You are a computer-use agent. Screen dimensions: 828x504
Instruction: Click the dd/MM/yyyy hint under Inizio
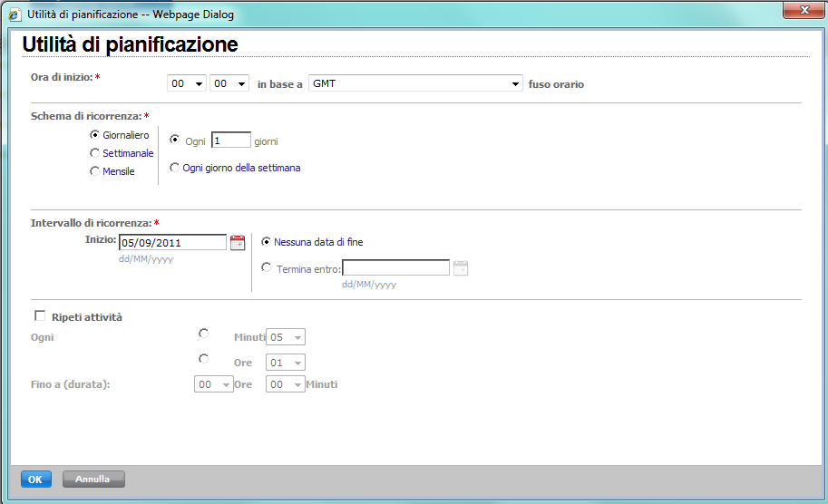point(146,259)
